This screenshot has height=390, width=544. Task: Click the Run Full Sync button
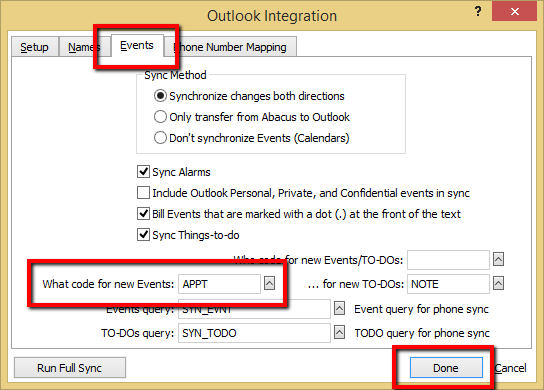pyautogui.click(x=70, y=368)
